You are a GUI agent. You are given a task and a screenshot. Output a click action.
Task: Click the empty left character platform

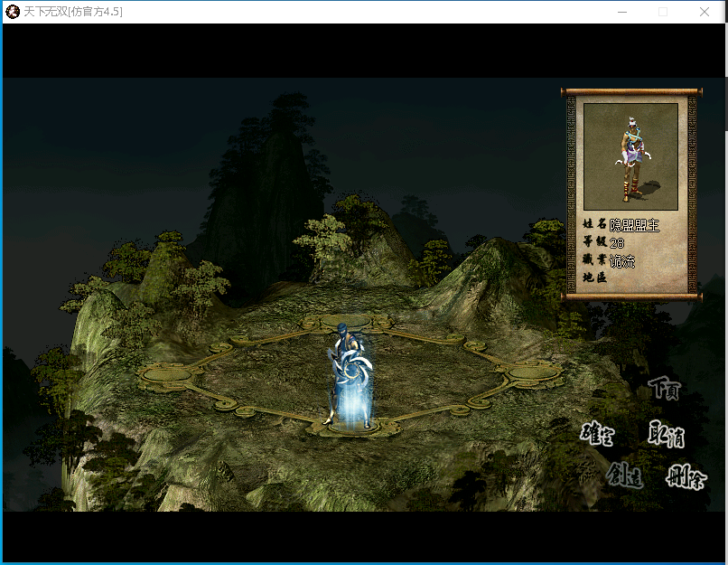click(x=171, y=372)
